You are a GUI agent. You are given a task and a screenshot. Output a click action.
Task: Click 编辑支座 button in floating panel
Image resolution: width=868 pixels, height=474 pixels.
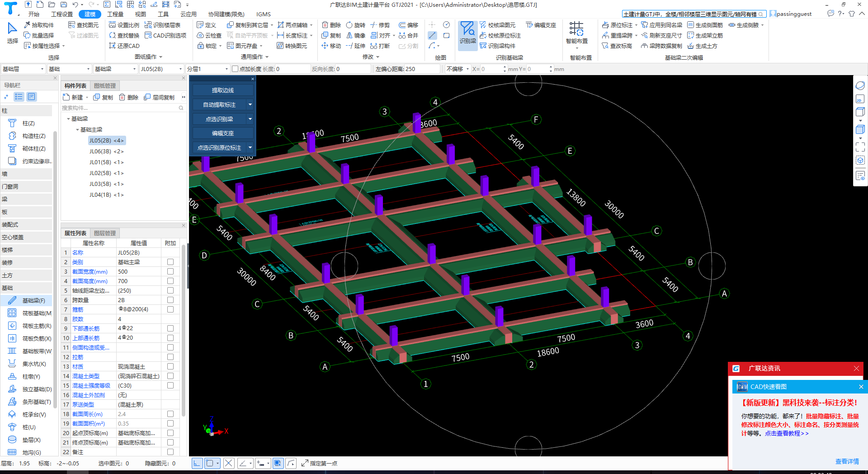(x=223, y=133)
